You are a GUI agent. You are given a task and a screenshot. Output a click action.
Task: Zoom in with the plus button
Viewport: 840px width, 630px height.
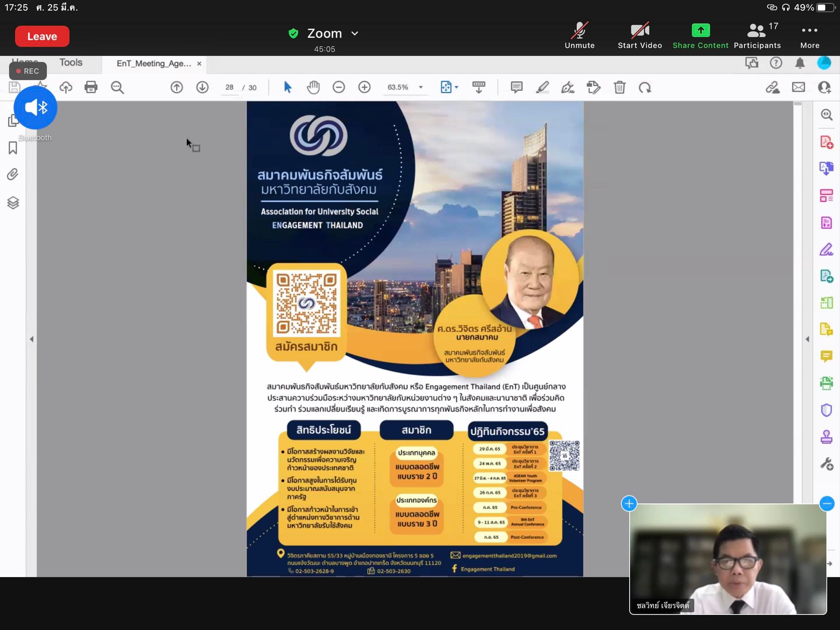[x=364, y=87]
